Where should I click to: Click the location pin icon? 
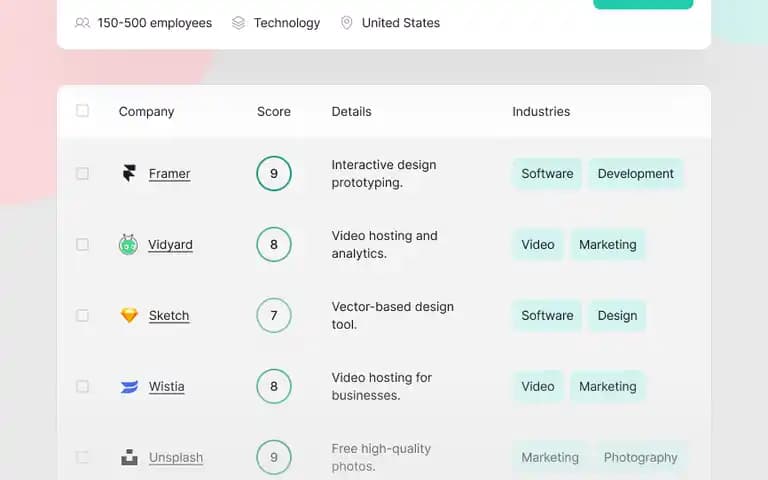tap(346, 23)
